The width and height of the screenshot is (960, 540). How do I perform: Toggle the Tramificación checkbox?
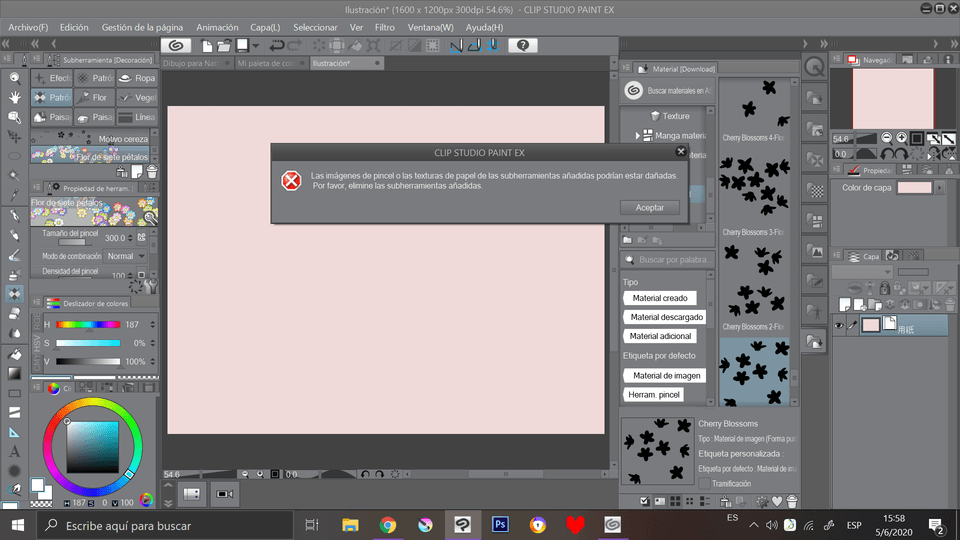pos(704,484)
